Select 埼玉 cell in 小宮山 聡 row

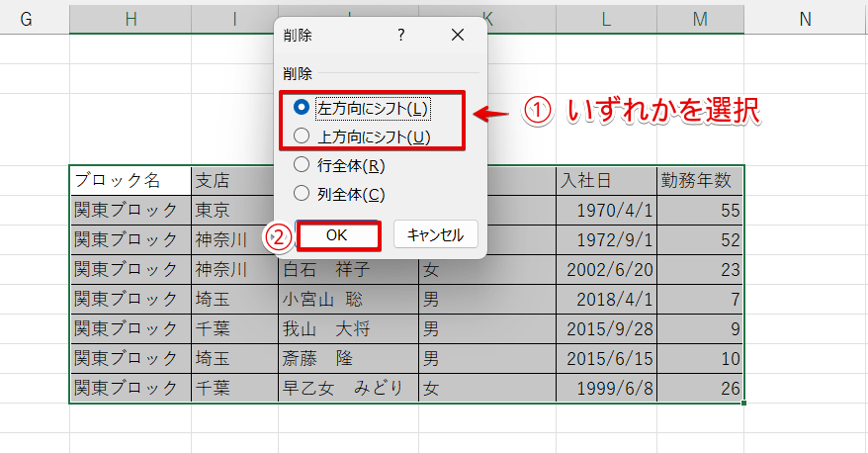pyautogui.click(x=234, y=300)
